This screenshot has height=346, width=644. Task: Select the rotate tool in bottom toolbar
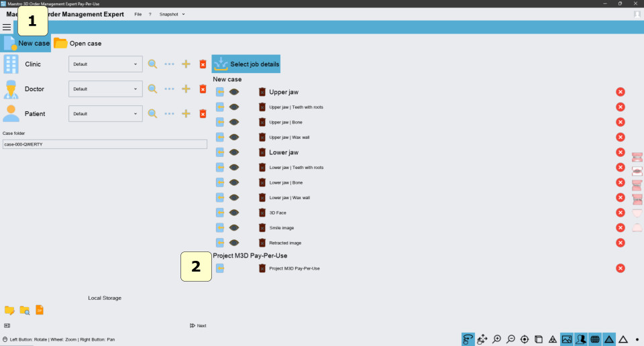click(x=468, y=339)
